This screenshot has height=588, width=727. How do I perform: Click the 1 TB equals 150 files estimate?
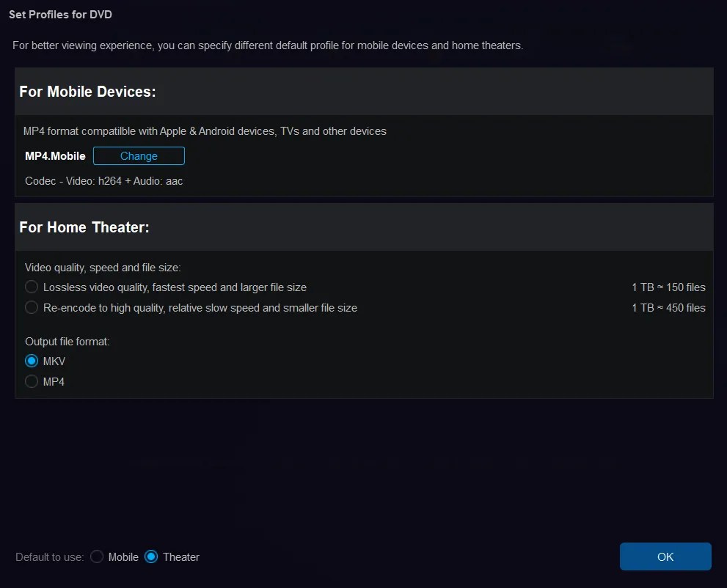click(x=668, y=287)
